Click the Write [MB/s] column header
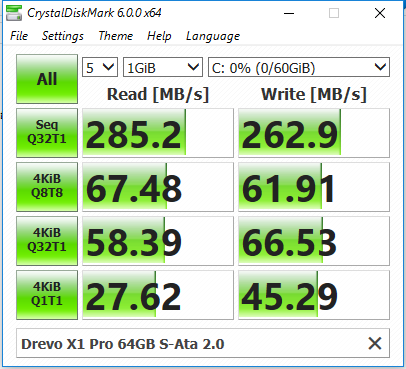Viewport: 406px width, 369px height. [314, 94]
